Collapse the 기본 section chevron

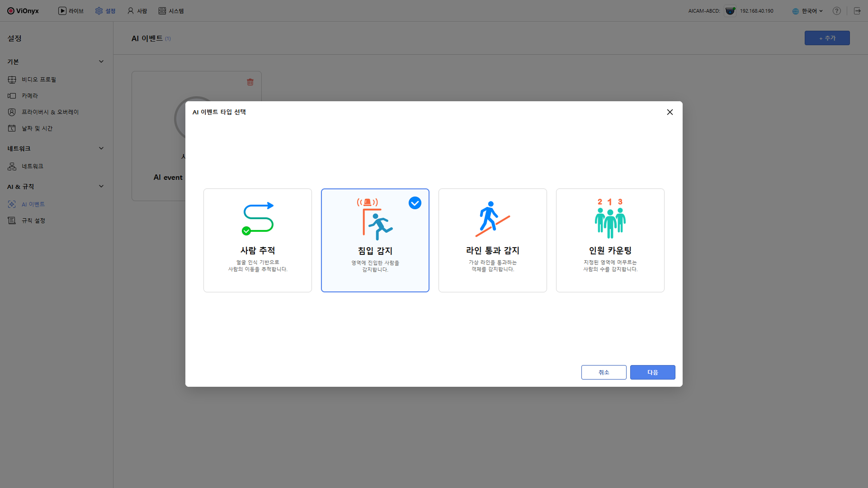pyautogui.click(x=101, y=61)
